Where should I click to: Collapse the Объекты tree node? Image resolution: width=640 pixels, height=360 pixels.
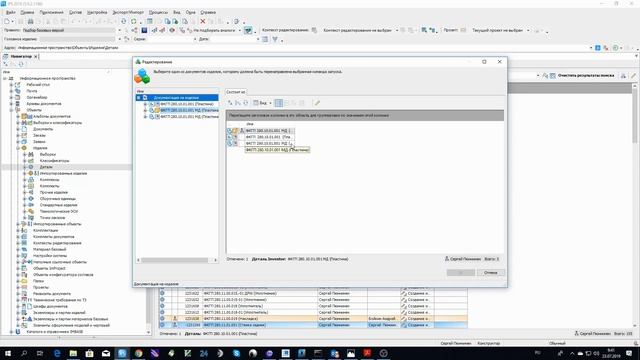(x=11, y=110)
